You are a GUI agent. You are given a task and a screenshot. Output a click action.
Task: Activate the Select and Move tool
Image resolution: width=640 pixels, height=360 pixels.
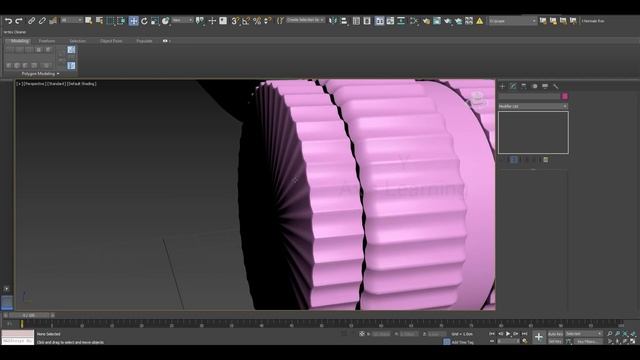pyautogui.click(x=133, y=21)
